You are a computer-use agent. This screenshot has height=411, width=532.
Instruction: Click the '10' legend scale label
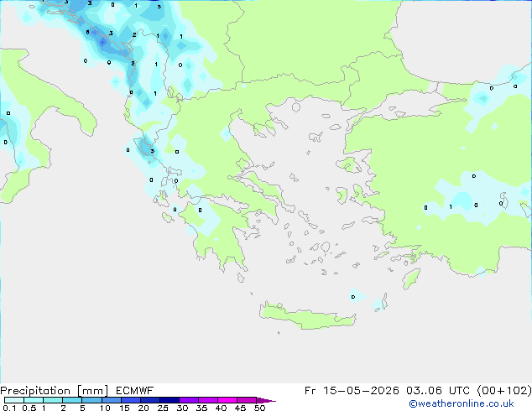pos(105,408)
